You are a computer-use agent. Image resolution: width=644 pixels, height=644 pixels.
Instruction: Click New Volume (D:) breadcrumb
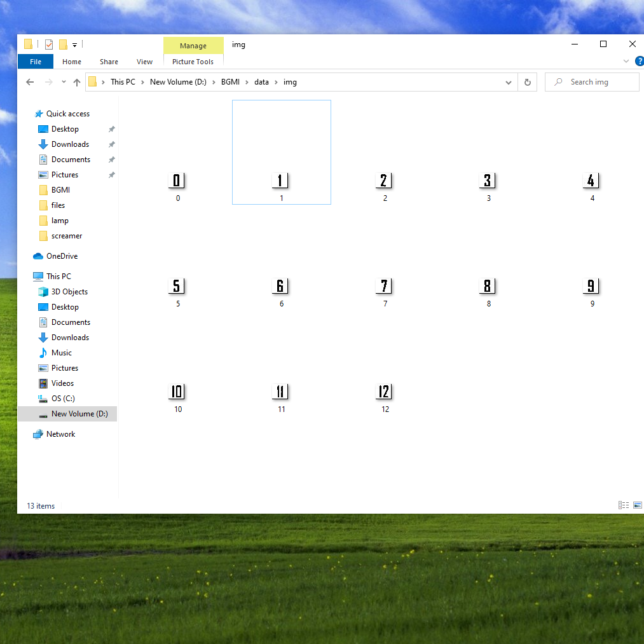click(x=178, y=82)
